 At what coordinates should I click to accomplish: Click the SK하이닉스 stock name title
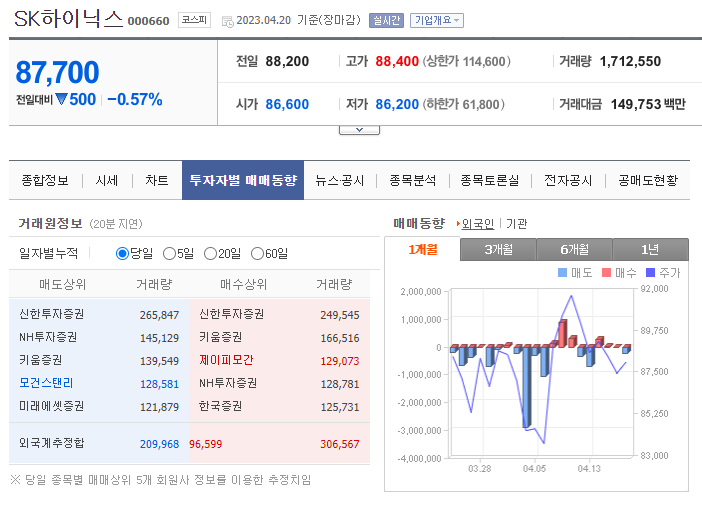[68, 19]
